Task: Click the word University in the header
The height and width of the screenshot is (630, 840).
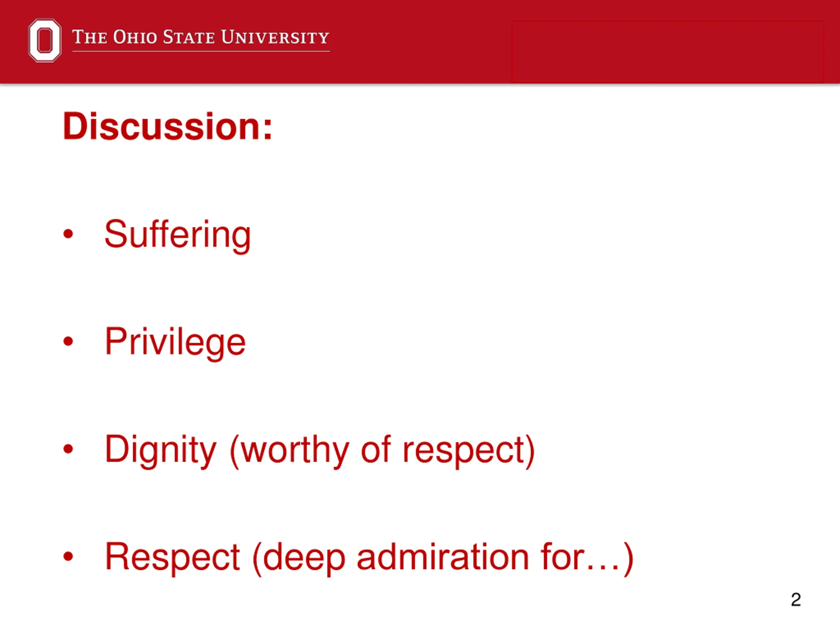Action: pyautogui.click(x=275, y=37)
